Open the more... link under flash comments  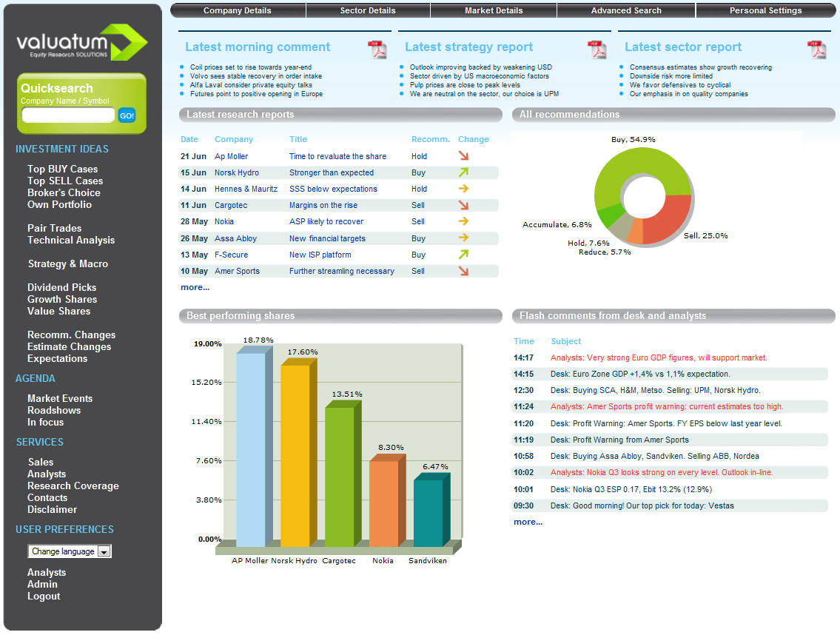(528, 522)
